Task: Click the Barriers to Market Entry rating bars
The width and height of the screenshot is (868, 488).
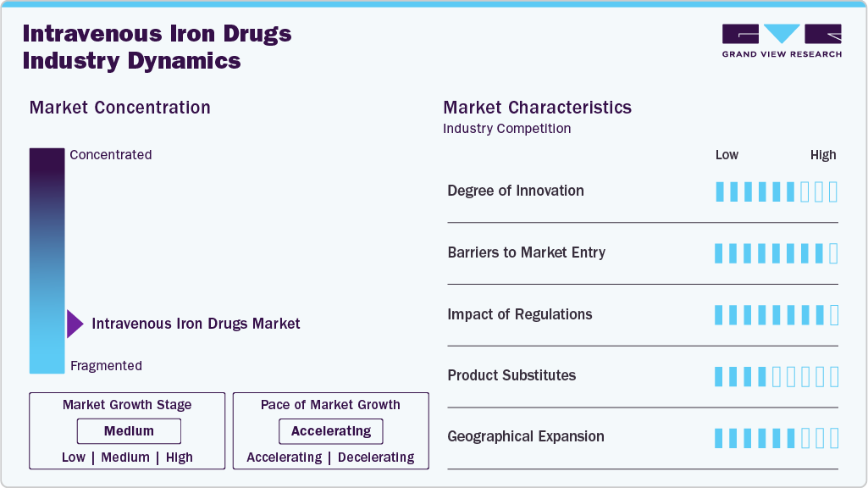Action: pyautogui.click(x=776, y=253)
